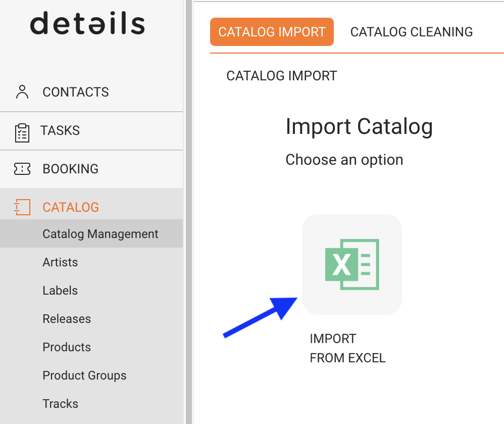The image size is (504, 424).
Task: Click the Tasks clipboard icon
Action: coord(22,131)
